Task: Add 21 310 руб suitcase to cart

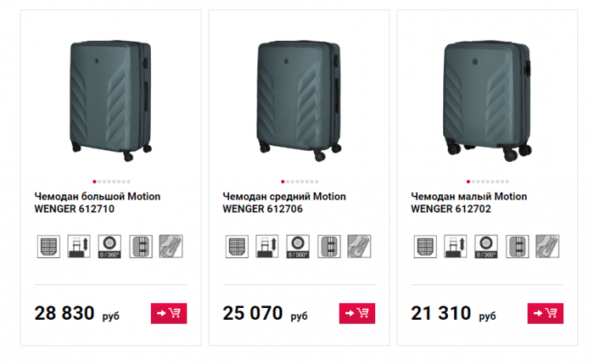Action: click(545, 313)
